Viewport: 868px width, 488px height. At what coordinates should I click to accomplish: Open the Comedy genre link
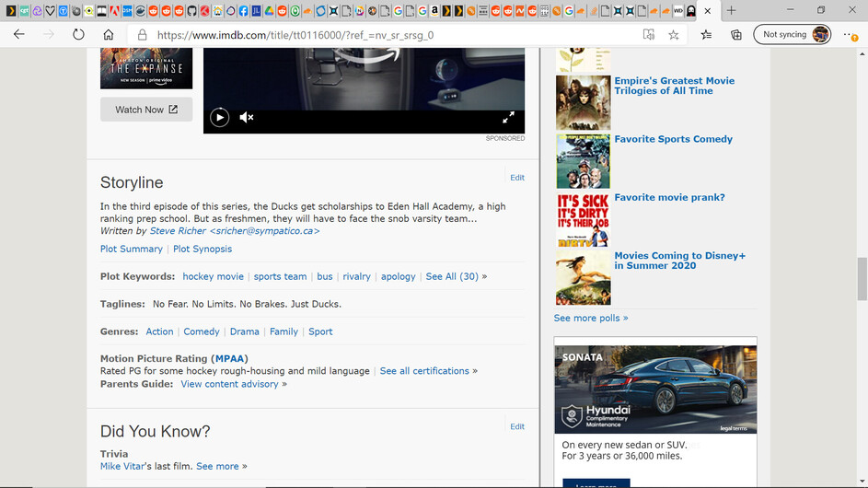tap(202, 331)
